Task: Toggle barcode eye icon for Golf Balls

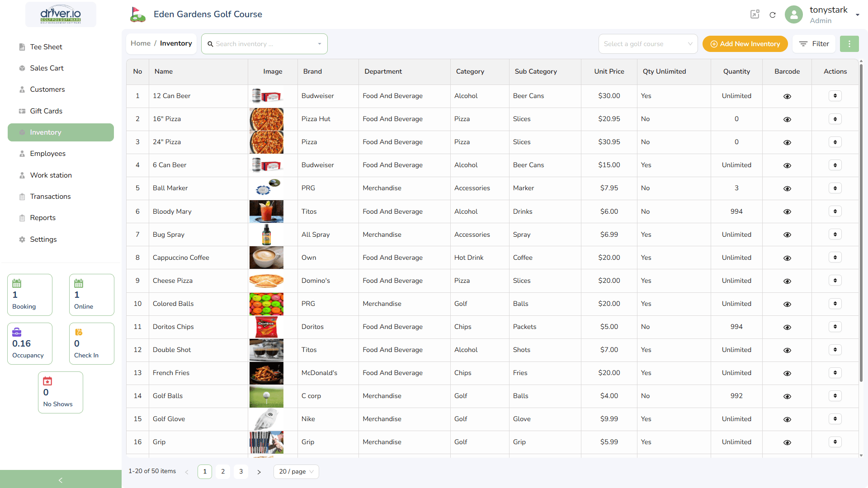Action: pos(787,396)
